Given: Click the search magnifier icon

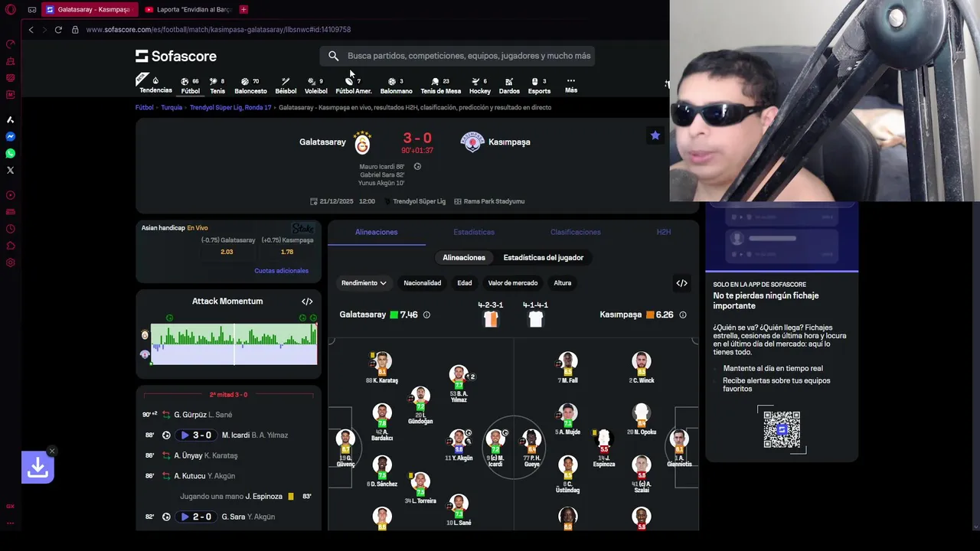Looking at the screenshot, I should pyautogui.click(x=333, y=56).
